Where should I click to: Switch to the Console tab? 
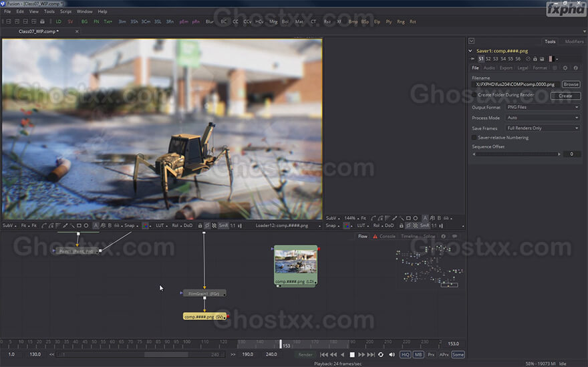coord(388,237)
